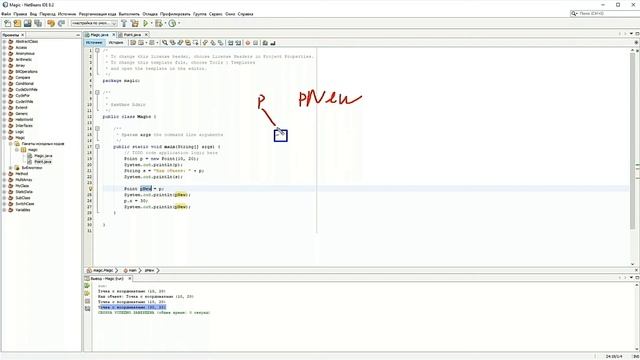Open the Отладка menu
The width and height of the screenshot is (640, 360).
click(x=150, y=14)
